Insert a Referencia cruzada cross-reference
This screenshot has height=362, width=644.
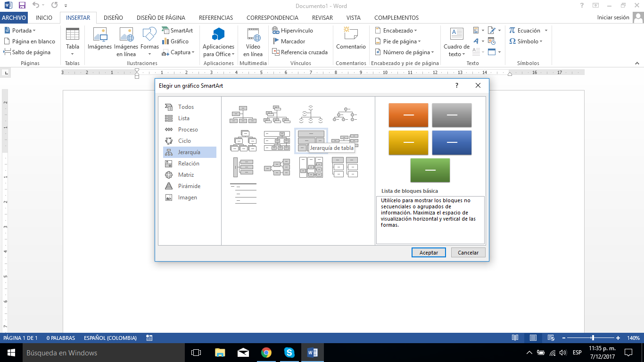tap(300, 52)
